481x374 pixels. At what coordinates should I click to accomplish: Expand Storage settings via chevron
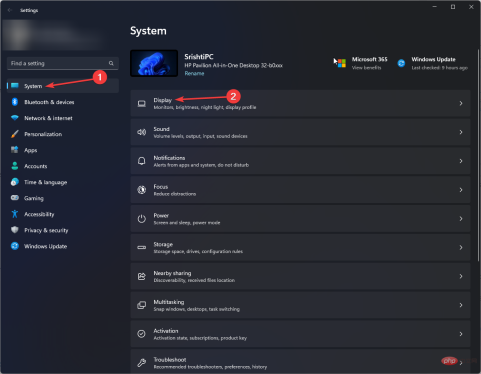[x=461, y=247]
